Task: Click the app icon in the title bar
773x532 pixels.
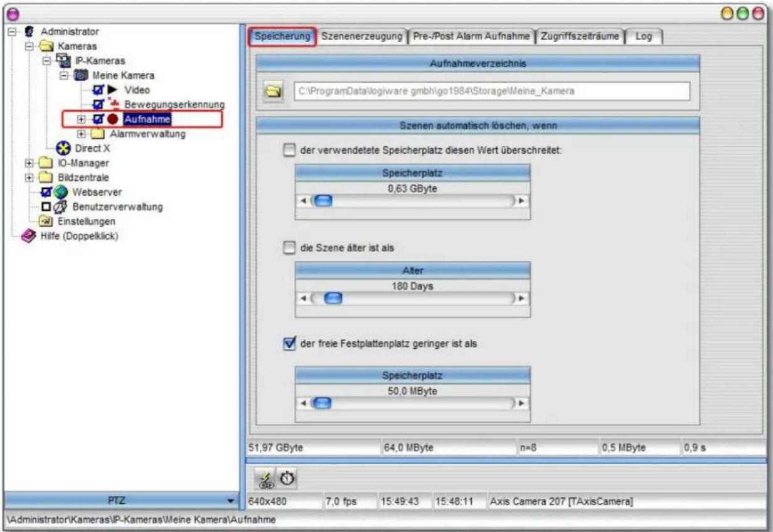Action: click(x=12, y=13)
